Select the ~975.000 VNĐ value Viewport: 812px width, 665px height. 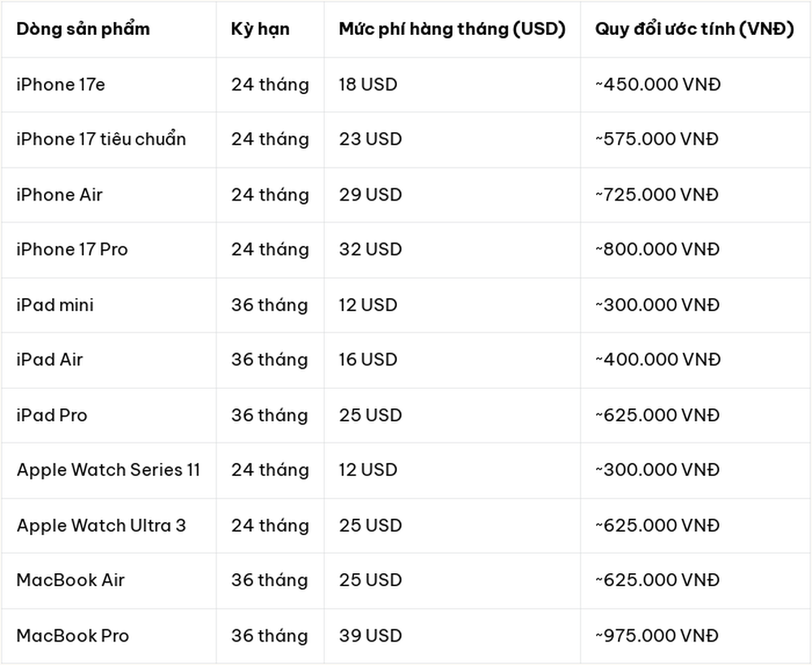[x=657, y=636]
